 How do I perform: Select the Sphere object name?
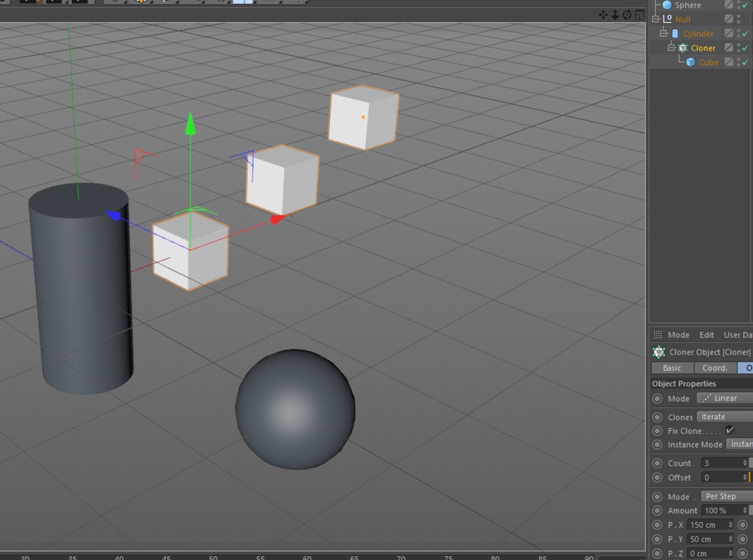pyautogui.click(x=688, y=5)
